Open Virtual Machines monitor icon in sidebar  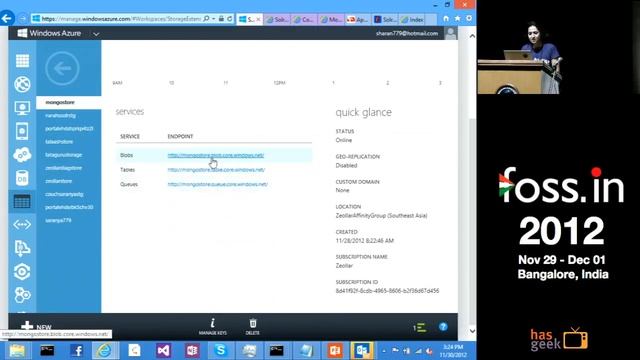22,108
